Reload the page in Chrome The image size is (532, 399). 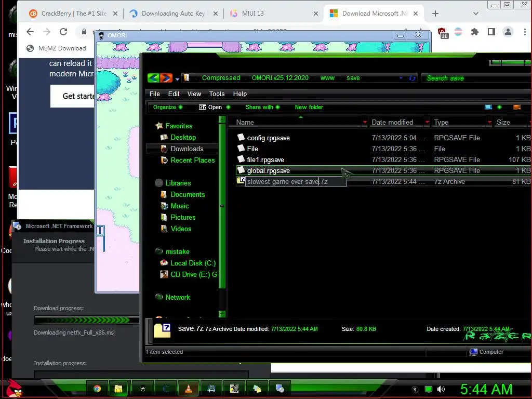pyautogui.click(x=63, y=32)
